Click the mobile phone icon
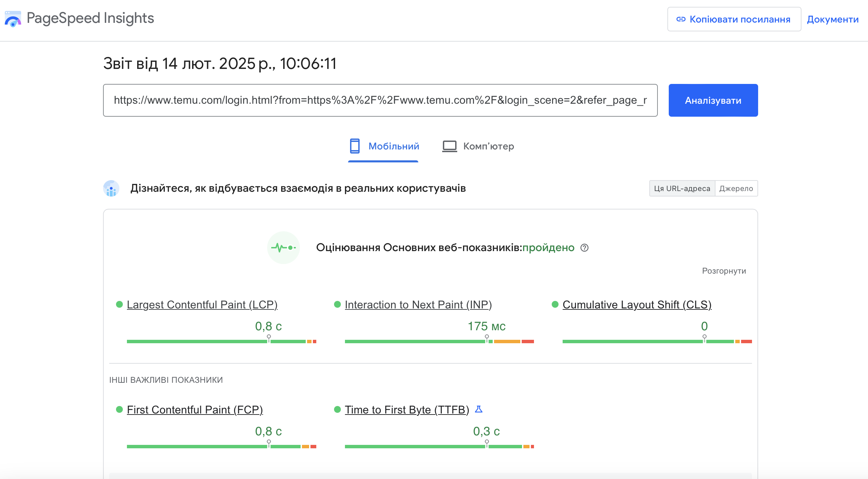The height and width of the screenshot is (479, 868). (355, 146)
